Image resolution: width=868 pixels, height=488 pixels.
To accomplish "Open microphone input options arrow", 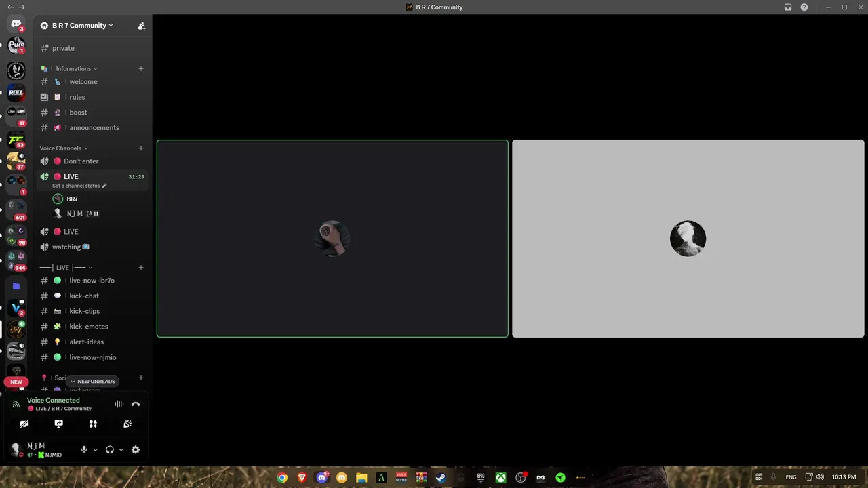I will coord(95,449).
